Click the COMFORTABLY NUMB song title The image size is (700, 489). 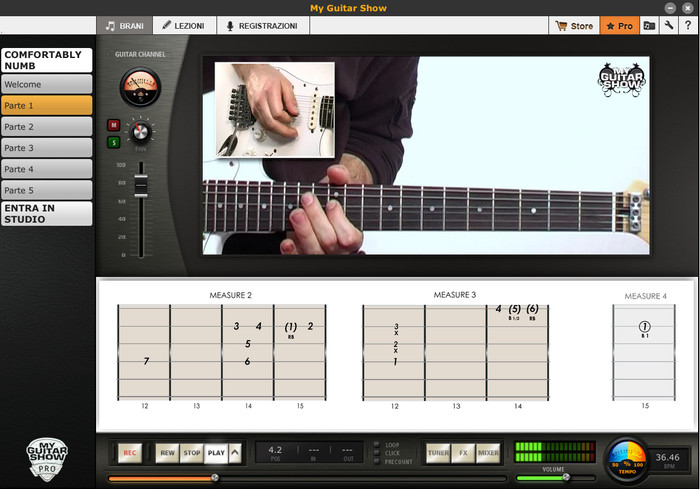(46, 60)
